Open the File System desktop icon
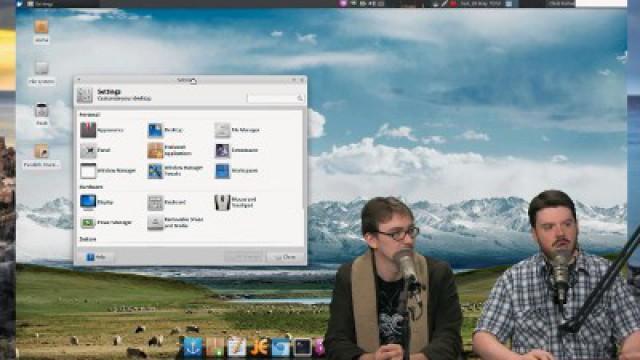Image resolution: width=640 pixels, height=360 pixels. (x=41, y=73)
